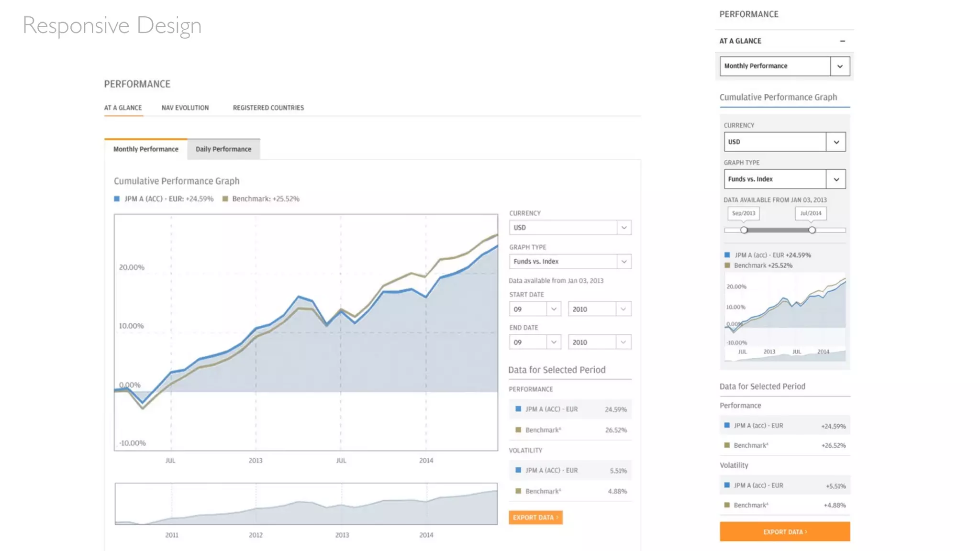The width and height of the screenshot is (980, 551).
Task: Switch to the Daily Performance tab
Action: [x=223, y=149]
